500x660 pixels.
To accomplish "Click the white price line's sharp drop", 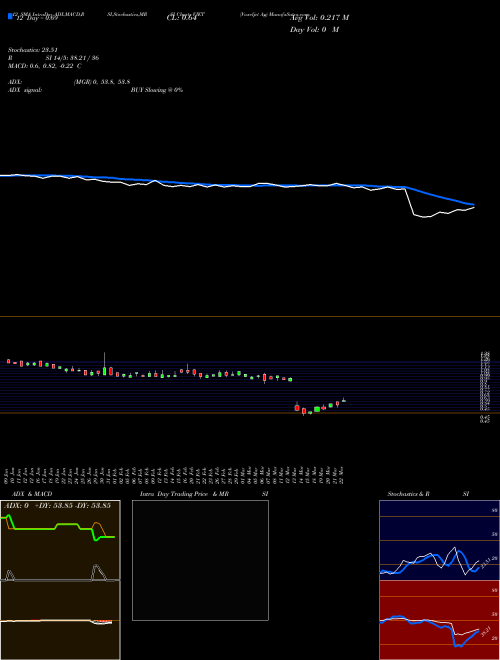I will click(x=410, y=202).
